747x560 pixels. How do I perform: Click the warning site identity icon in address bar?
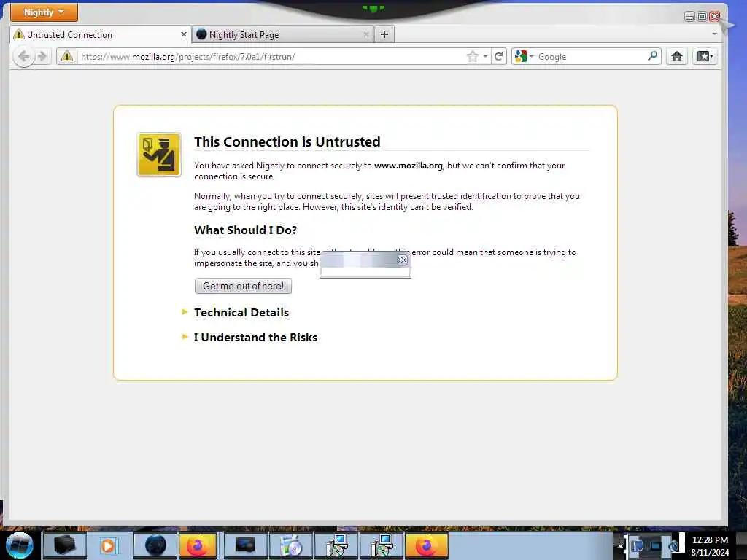tap(67, 57)
